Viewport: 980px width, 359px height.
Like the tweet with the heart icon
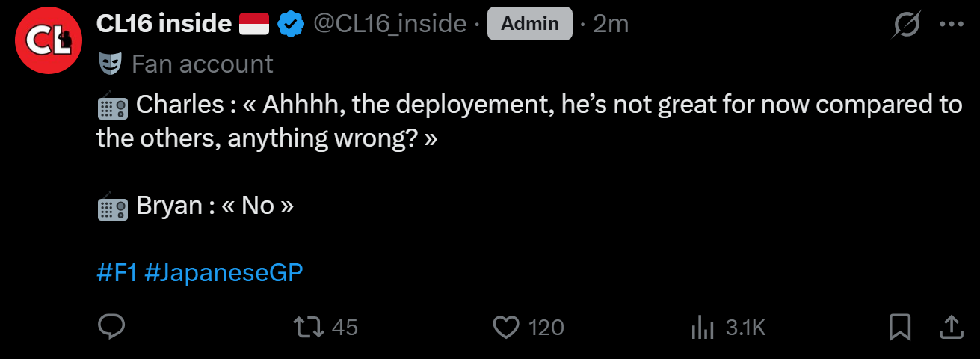[507, 327]
